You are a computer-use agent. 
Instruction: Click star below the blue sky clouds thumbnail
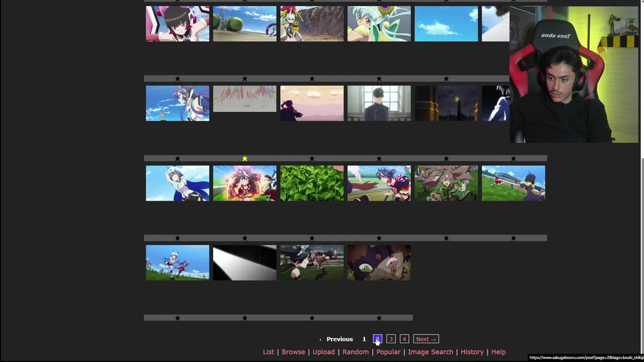point(446,79)
